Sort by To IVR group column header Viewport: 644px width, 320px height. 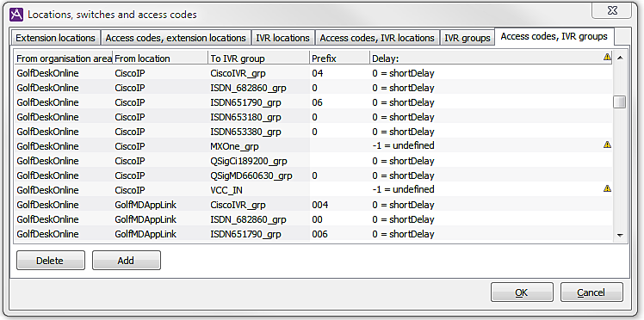259,58
